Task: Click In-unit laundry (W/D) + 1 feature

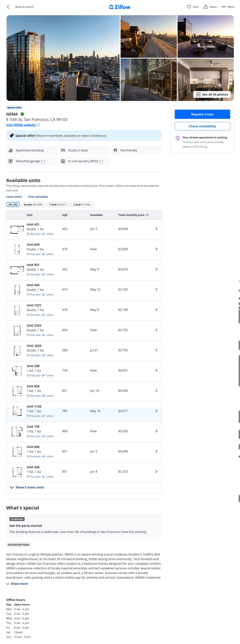Action: coord(84,161)
